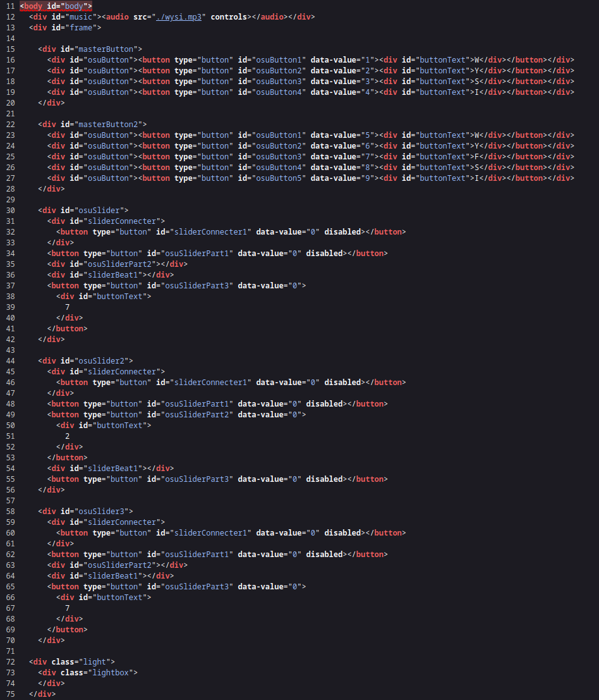Select the highlighted body tag

pyautogui.click(x=56, y=6)
